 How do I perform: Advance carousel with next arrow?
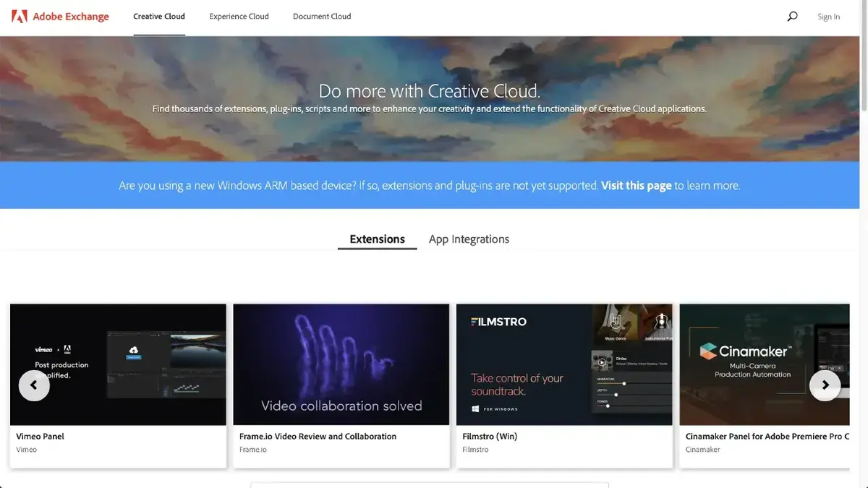(x=825, y=385)
